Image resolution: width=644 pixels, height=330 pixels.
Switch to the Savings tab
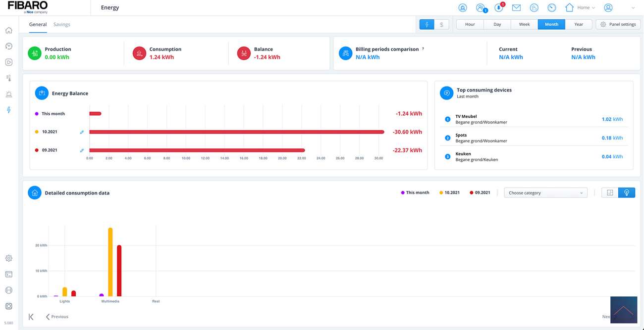tap(62, 24)
